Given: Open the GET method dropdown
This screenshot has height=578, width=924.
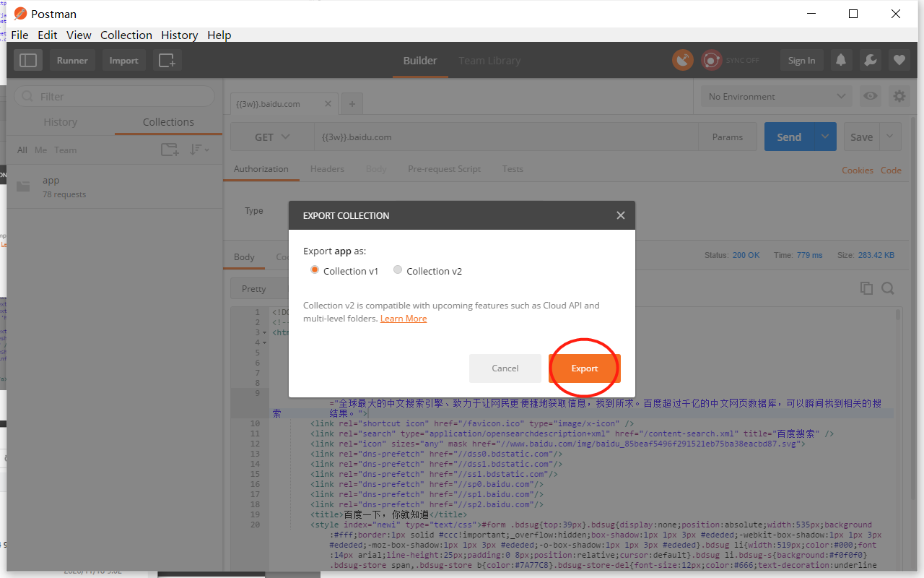Looking at the screenshot, I should (x=272, y=137).
